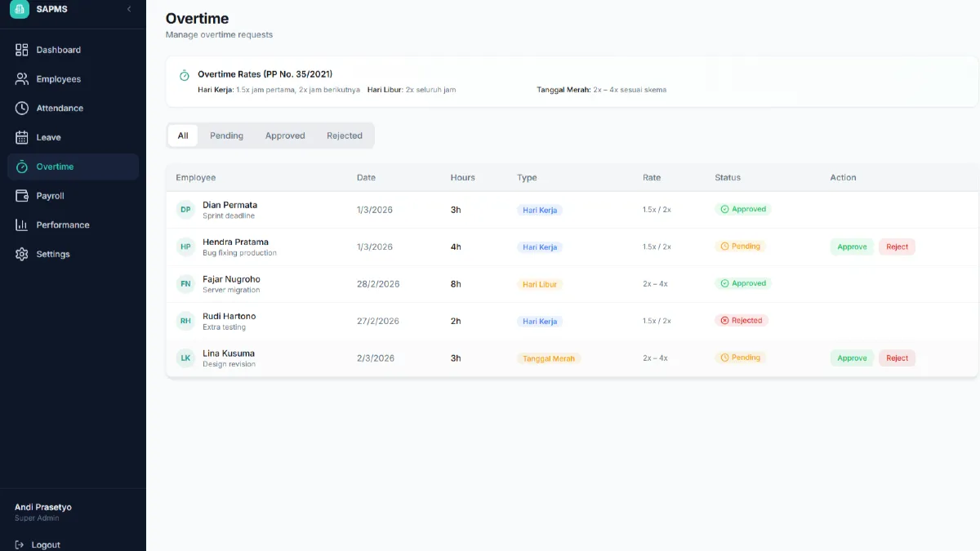Viewport: 980px width, 551px height.
Task: Click the Extra testing description
Action: pos(224,327)
